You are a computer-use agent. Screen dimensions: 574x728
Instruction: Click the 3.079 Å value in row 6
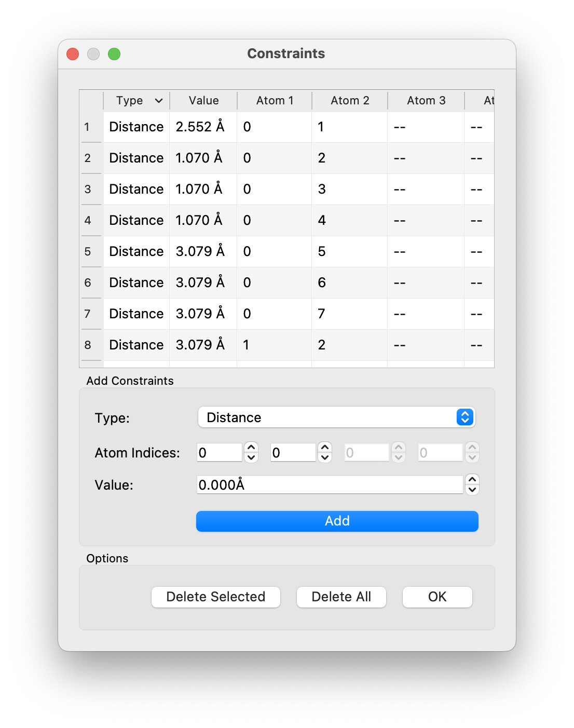203,282
